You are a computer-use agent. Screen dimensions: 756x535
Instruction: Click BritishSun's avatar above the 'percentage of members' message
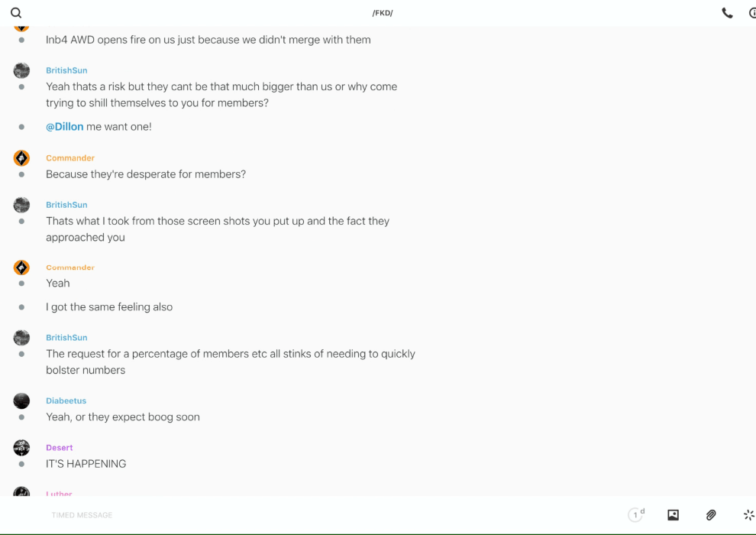click(21, 338)
